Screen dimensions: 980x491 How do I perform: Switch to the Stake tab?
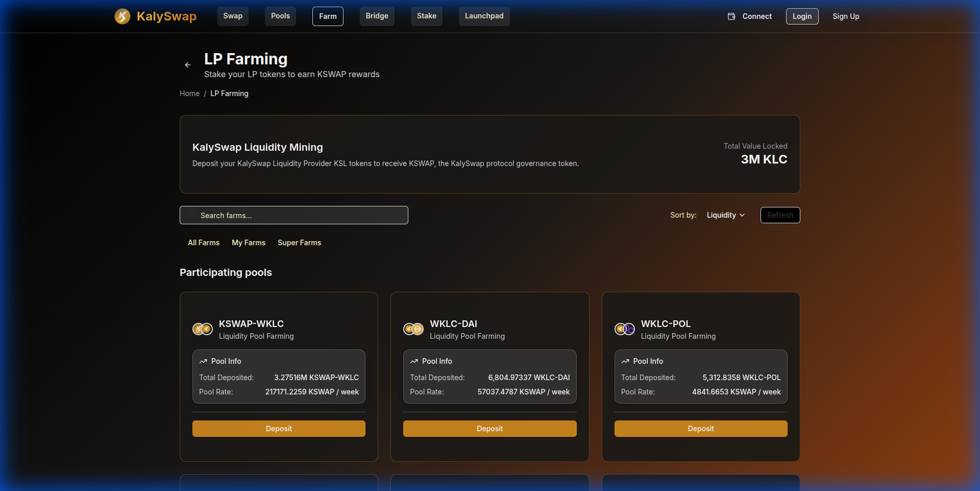(426, 16)
